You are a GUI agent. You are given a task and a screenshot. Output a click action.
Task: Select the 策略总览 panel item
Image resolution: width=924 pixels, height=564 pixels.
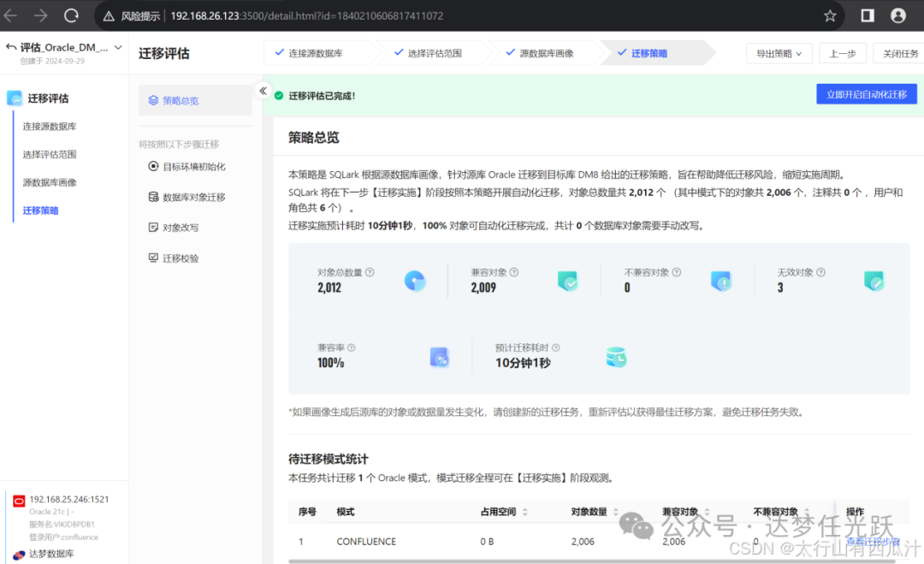(x=195, y=100)
